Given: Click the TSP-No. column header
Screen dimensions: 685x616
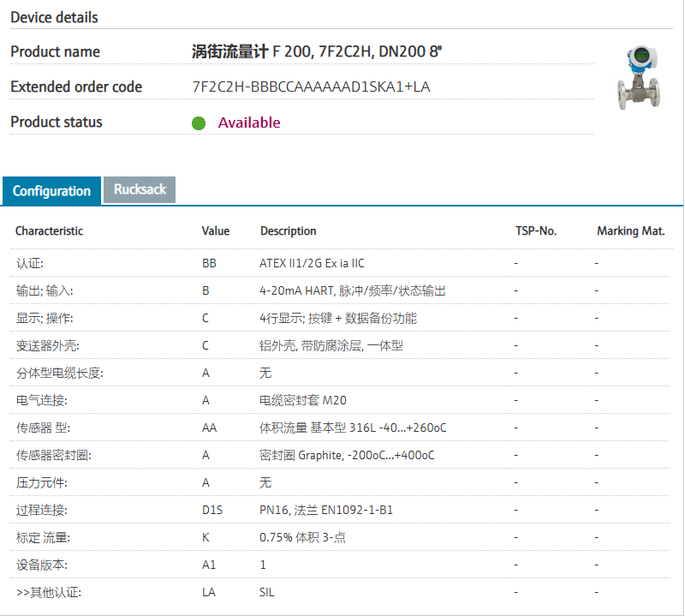Looking at the screenshot, I should tap(535, 230).
